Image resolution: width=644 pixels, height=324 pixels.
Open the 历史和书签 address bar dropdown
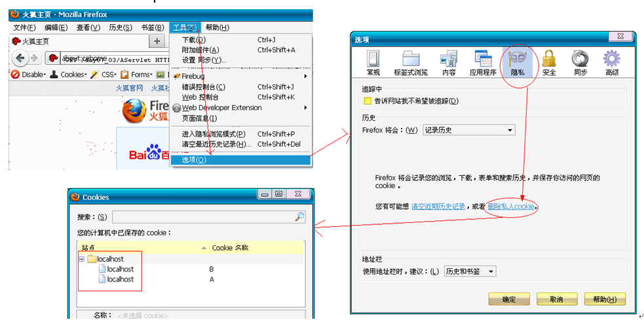click(469, 272)
